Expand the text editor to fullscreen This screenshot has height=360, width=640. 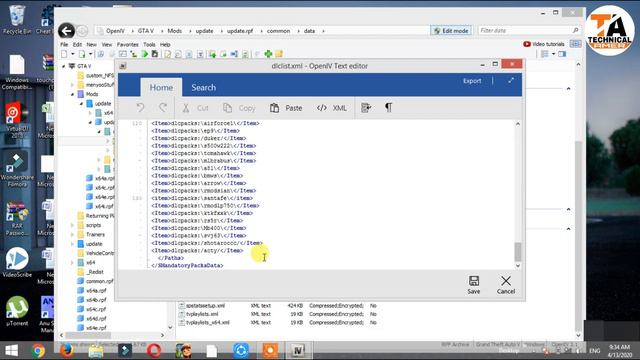click(511, 80)
